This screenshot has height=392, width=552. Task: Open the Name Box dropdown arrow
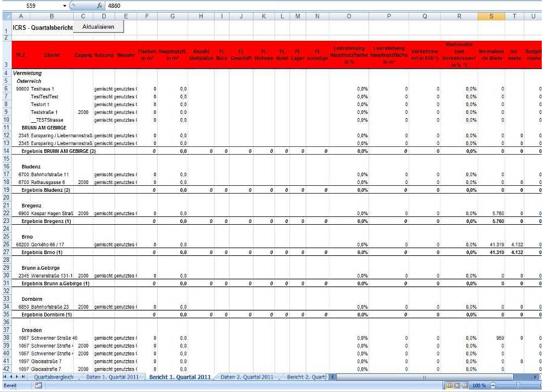[64, 5]
